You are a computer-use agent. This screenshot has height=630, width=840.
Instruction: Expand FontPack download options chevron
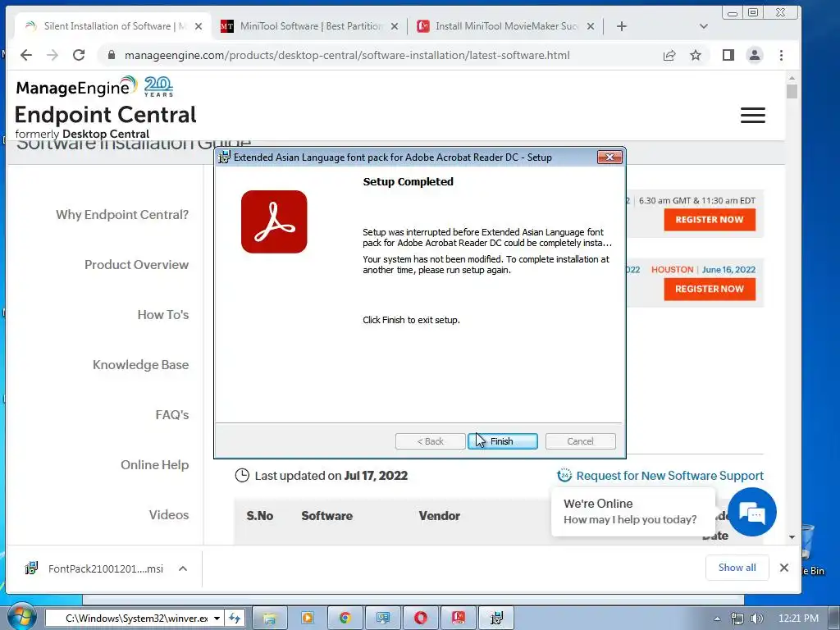(x=183, y=568)
